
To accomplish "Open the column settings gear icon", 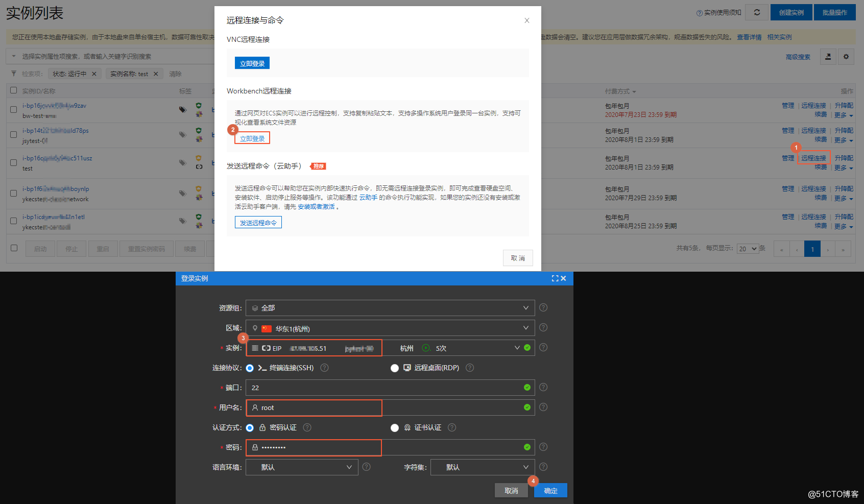I will 846,56.
